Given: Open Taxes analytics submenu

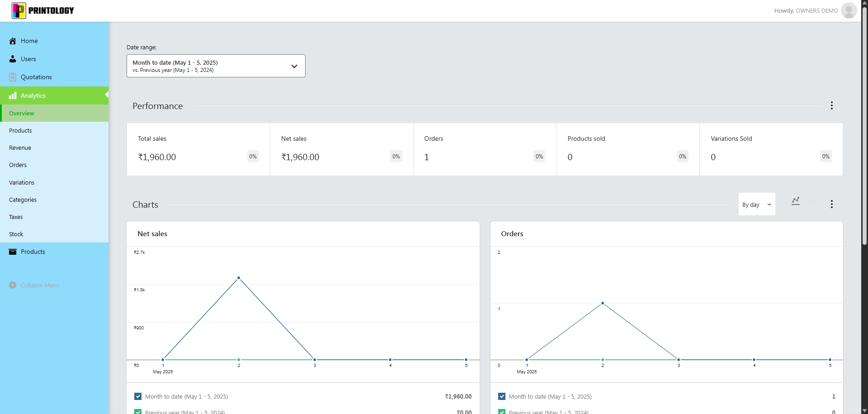Looking at the screenshot, I should (54, 217).
